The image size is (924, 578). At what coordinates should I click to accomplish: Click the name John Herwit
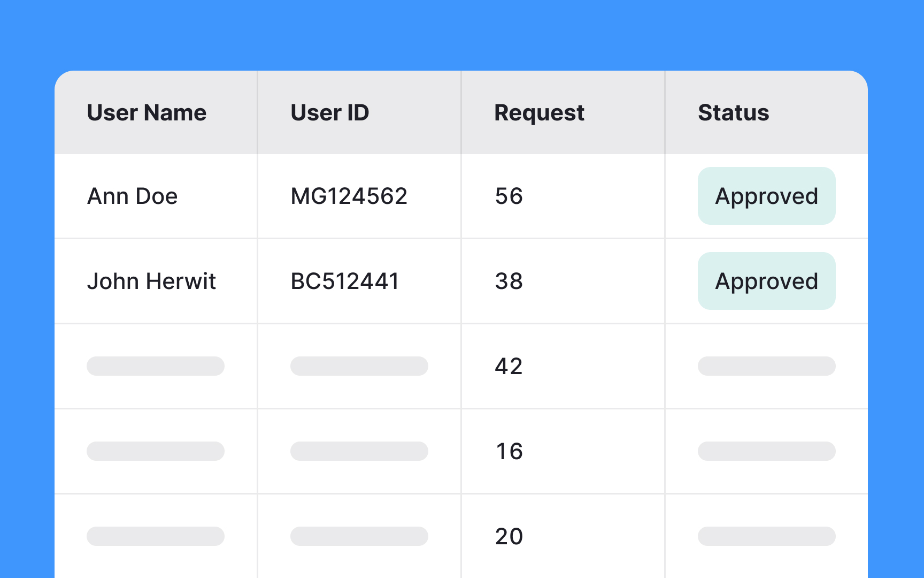(152, 281)
